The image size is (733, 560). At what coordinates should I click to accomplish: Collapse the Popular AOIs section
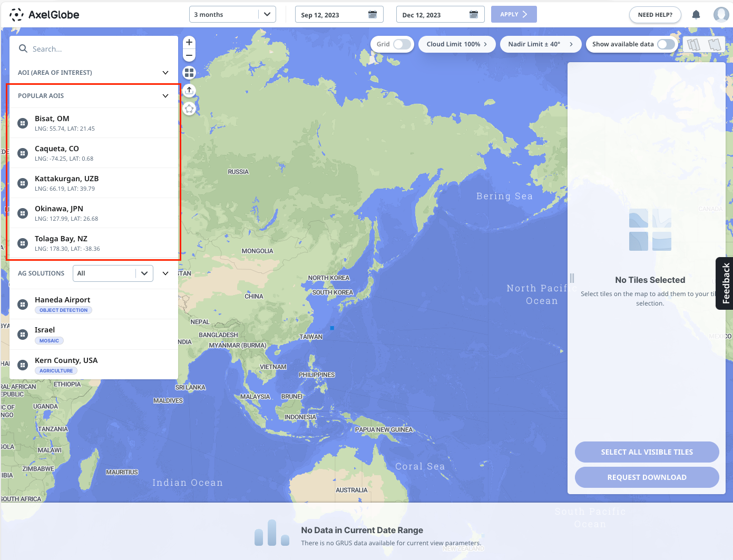pos(165,96)
